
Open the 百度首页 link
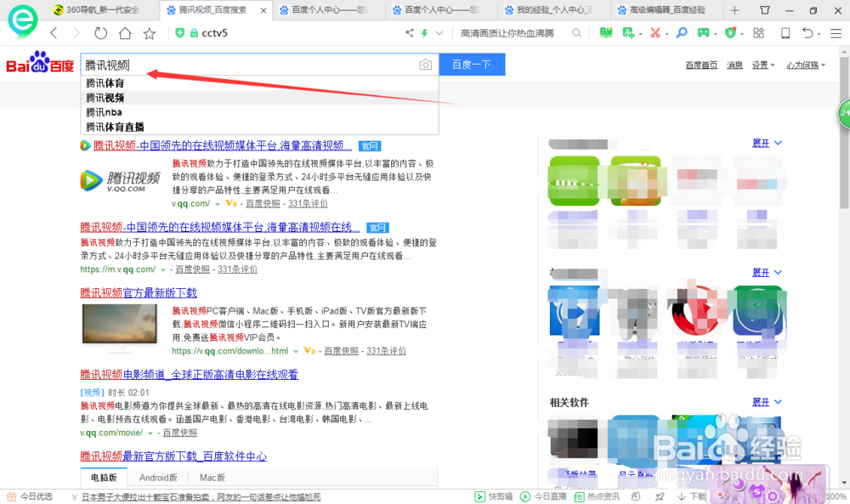[x=701, y=65]
